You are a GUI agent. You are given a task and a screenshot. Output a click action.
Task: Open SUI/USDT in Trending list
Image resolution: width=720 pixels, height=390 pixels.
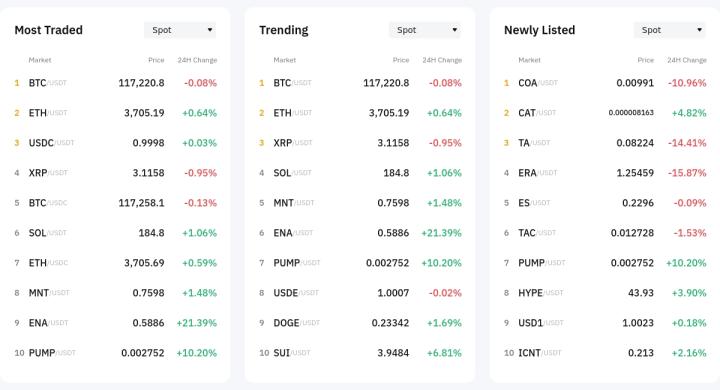(x=360, y=353)
